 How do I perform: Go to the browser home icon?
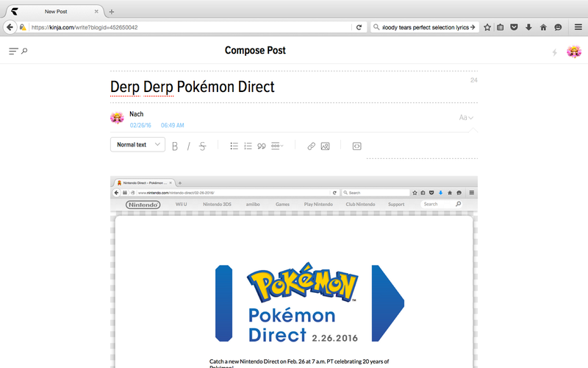[x=543, y=27]
